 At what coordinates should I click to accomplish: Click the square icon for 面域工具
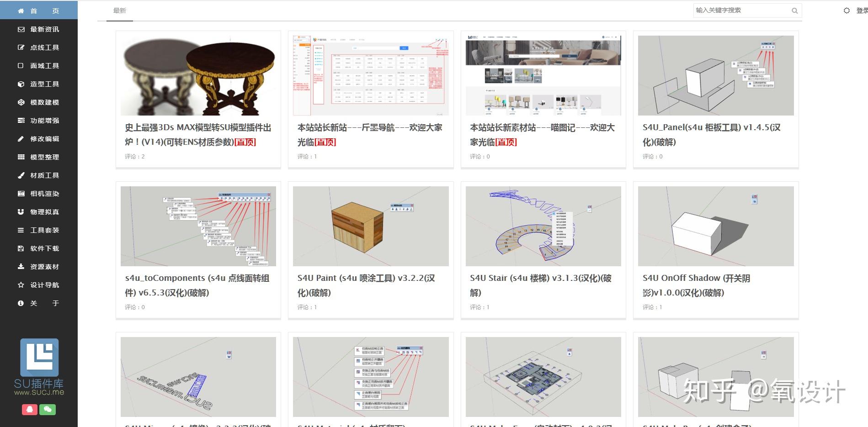coord(21,66)
